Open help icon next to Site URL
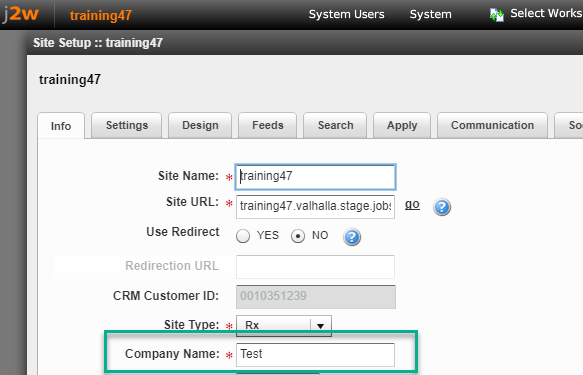Screen dimensions: 583x375 [442, 207]
